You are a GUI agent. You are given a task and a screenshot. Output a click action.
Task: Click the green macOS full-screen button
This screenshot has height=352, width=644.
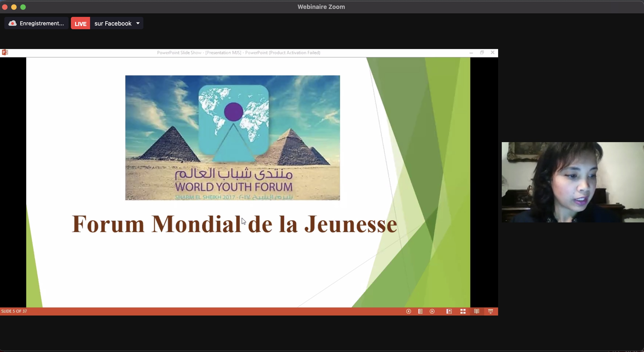coord(23,7)
